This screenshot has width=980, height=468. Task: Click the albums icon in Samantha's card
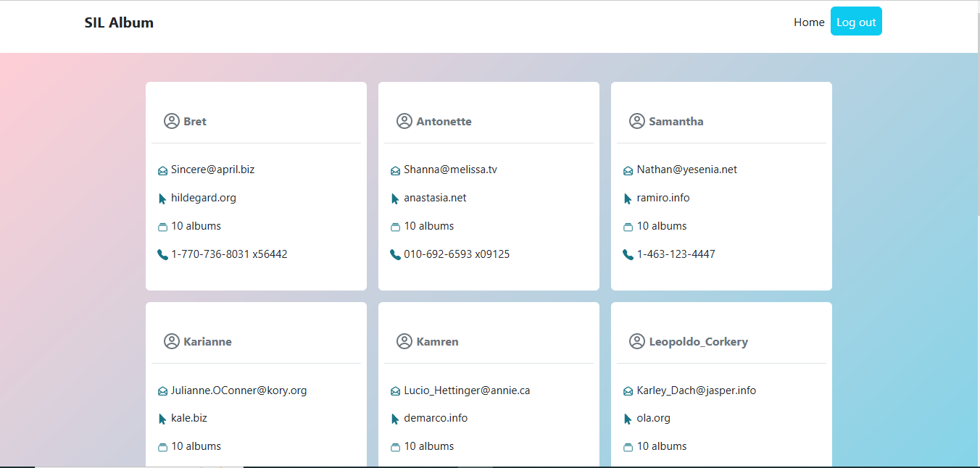[628, 227]
